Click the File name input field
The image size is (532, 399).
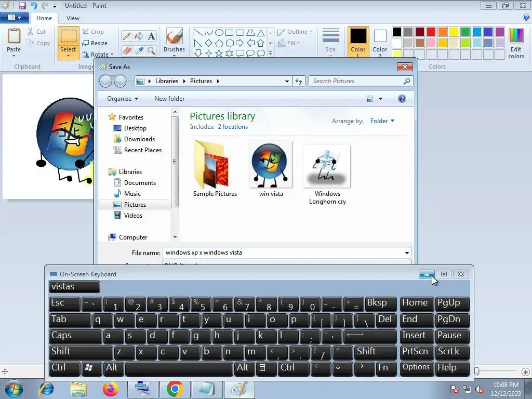pos(283,253)
